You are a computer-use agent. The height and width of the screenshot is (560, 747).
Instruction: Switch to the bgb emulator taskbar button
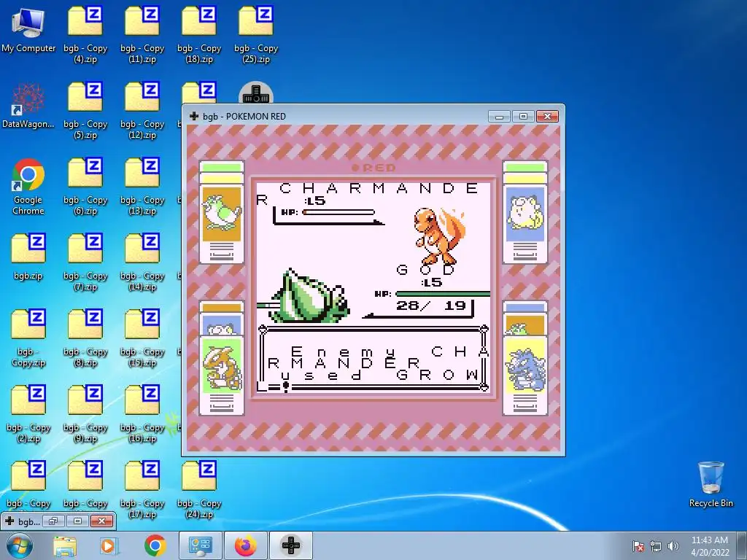click(291, 545)
